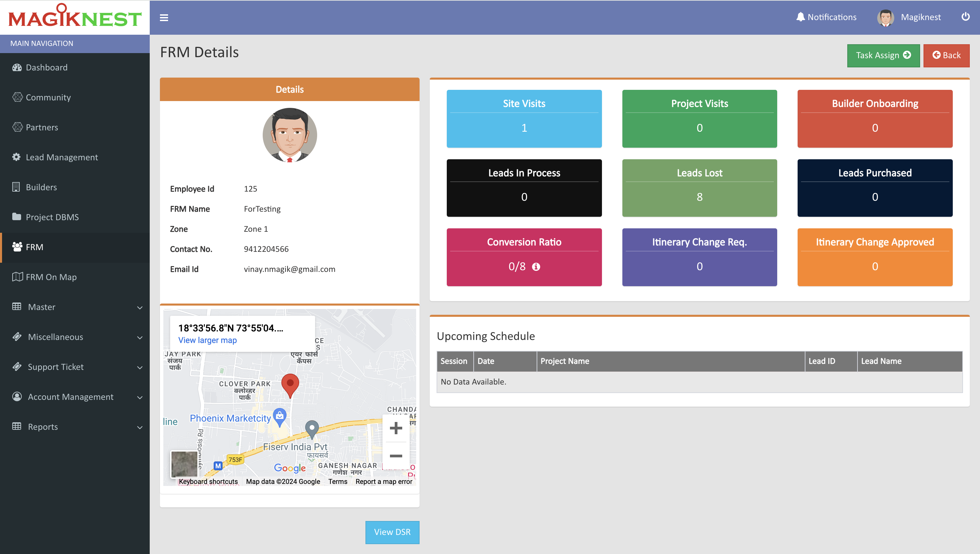
Task: Click the Community sidebar icon
Action: coord(17,97)
